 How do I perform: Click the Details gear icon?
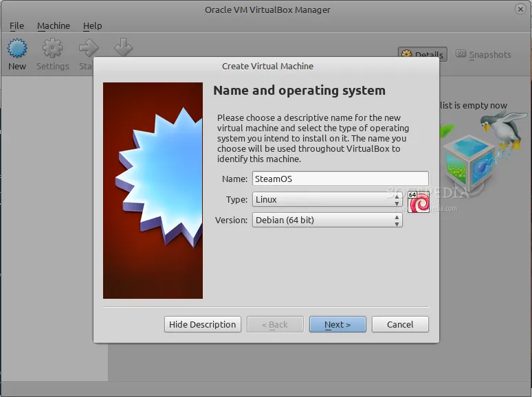click(407, 55)
